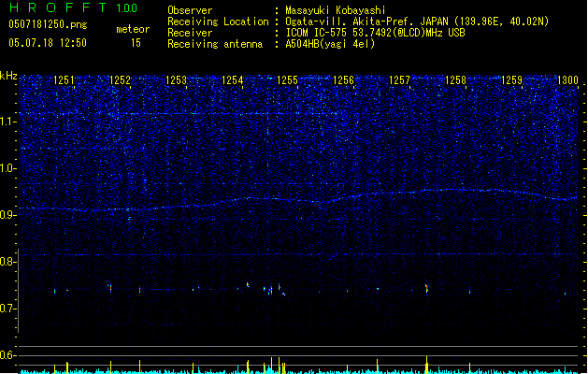Click the 1255 time marker
Image resolution: width=588 pixels, height=374 pixels.
tap(288, 81)
